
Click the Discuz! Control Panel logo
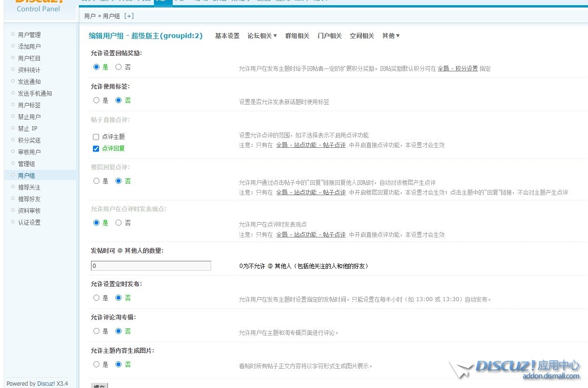click(38, 6)
